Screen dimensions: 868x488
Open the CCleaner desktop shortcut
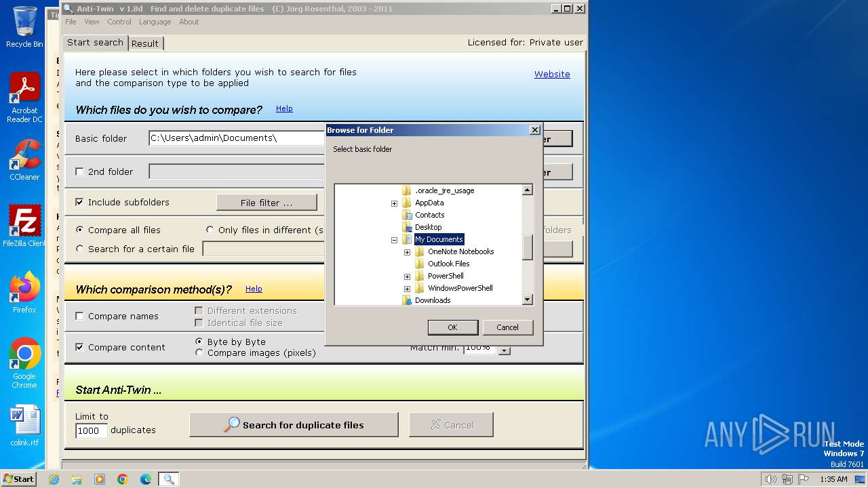[24, 160]
